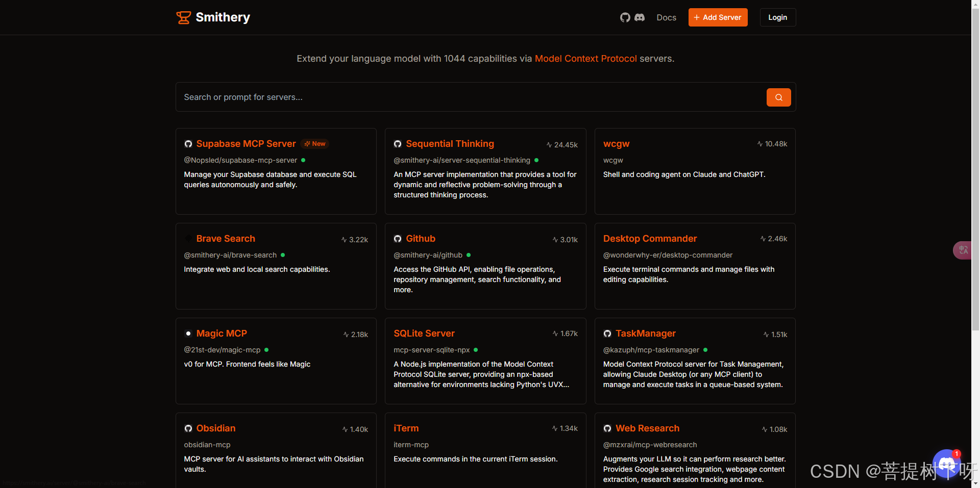Click usage count icon on Sequential Thinking
The image size is (980, 488).
[x=549, y=145]
